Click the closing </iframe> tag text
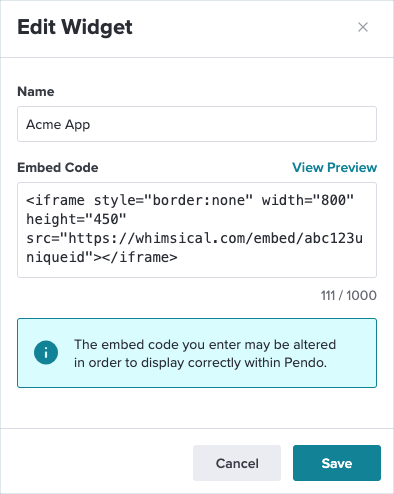Screen dimensions: 394x494 coord(140,257)
